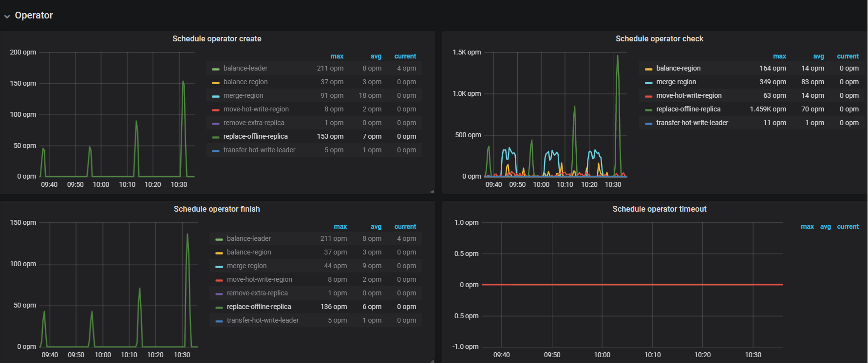Toggle balance-leader series in create panel
The width and height of the screenshot is (868, 363).
(245, 68)
